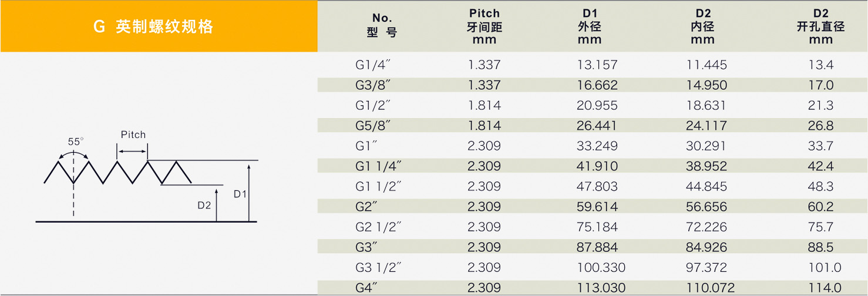
Task: Click inner diameter value 97.372
Action: [x=706, y=268]
